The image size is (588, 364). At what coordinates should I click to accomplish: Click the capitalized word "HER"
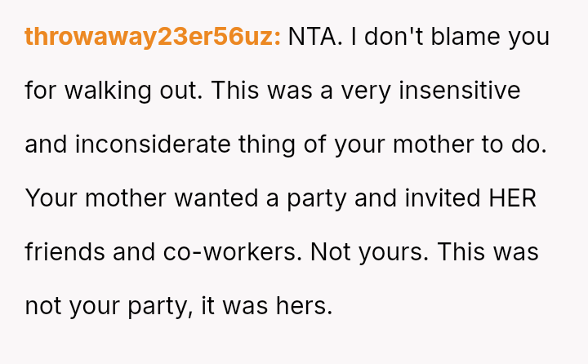511,198
